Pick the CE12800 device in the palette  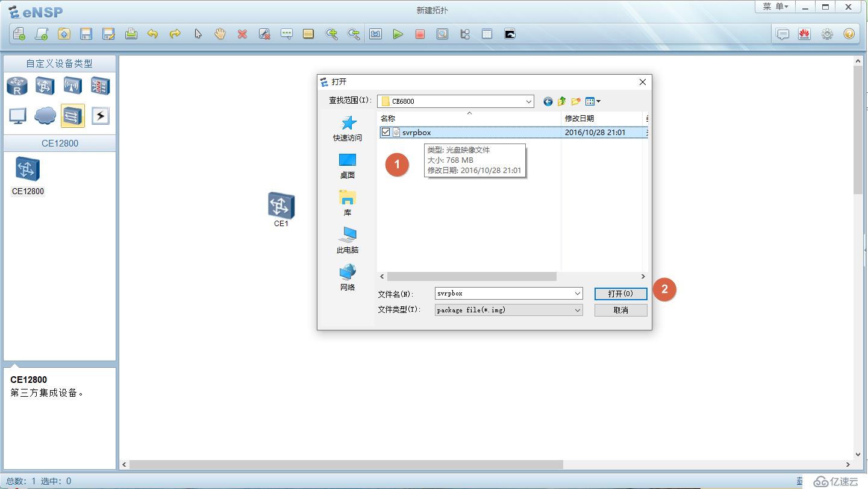pos(28,175)
